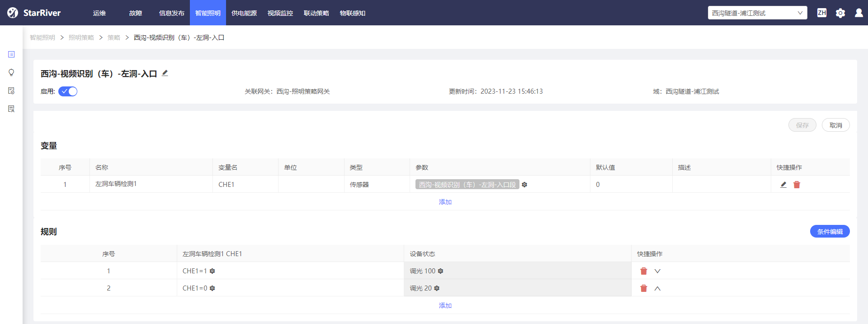Click the 左洞车辆检测1 CHE1 column header
The width and height of the screenshot is (868, 324).
point(290,253)
